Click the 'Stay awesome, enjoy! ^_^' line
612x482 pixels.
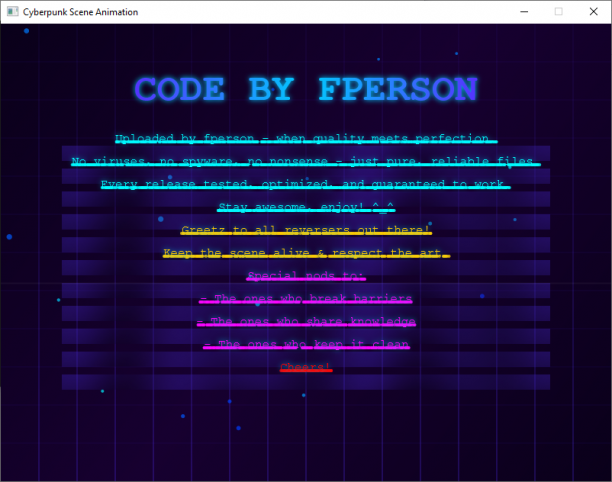306,207
